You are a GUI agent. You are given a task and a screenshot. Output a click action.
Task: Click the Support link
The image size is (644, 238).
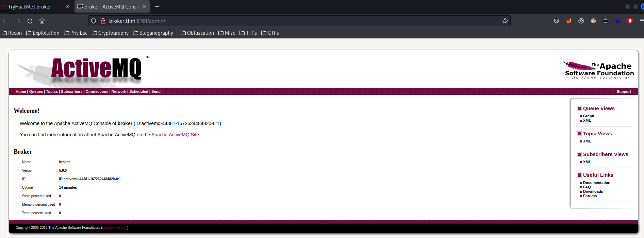tap(624, 91)
